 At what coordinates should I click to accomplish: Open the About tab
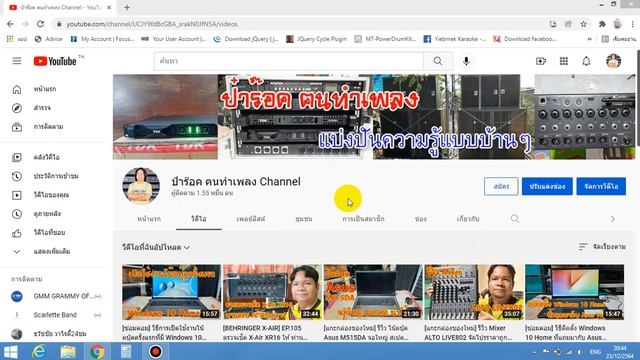(468, 219)
